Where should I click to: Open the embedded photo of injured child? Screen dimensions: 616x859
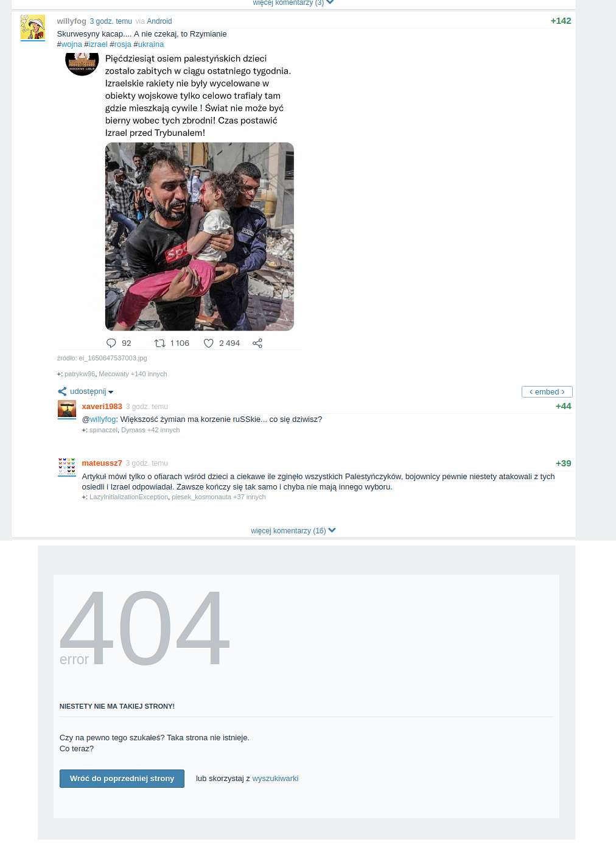pos(200,237)
